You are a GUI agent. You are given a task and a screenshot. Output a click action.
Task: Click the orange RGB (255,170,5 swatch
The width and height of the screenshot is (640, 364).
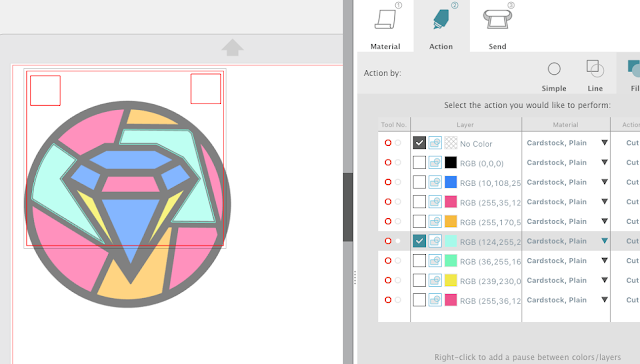coord(451,221)
